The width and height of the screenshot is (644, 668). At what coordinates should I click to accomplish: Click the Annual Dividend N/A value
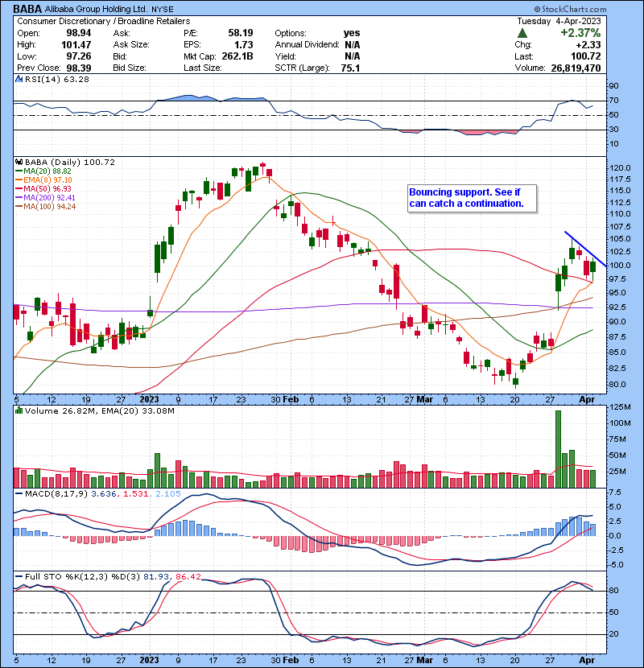[353, 44]
